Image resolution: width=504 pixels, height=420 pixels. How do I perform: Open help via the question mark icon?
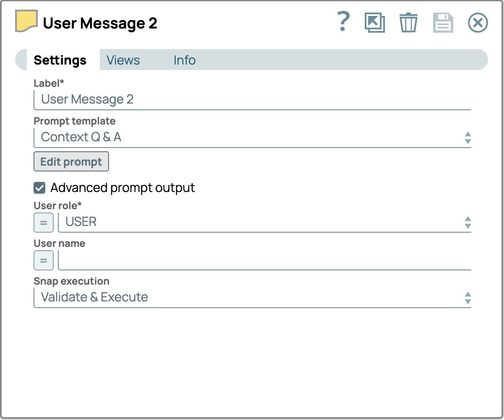pyautogui.click(x=343, y=22)
